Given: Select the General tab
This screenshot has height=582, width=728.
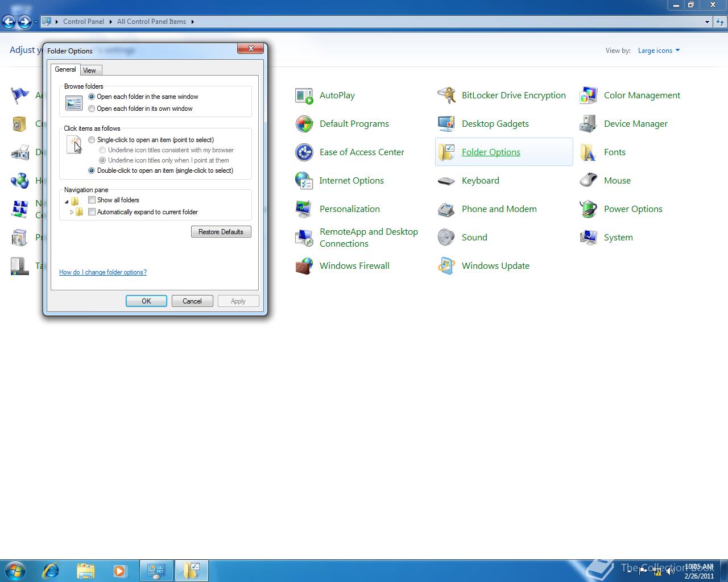Looking at the screenshot, I should pyautogui.click(x=65, y=69).
